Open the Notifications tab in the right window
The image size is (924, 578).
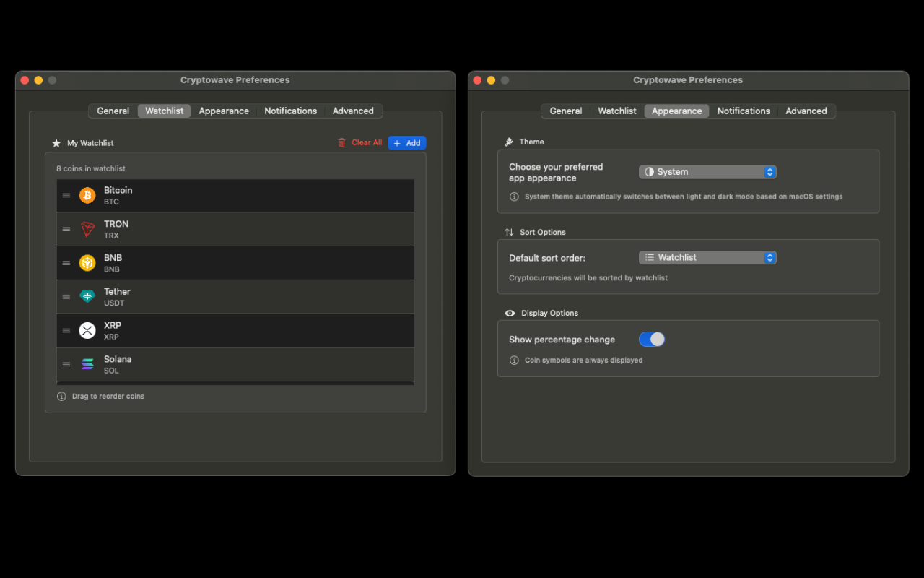click(x=744, y=111)
